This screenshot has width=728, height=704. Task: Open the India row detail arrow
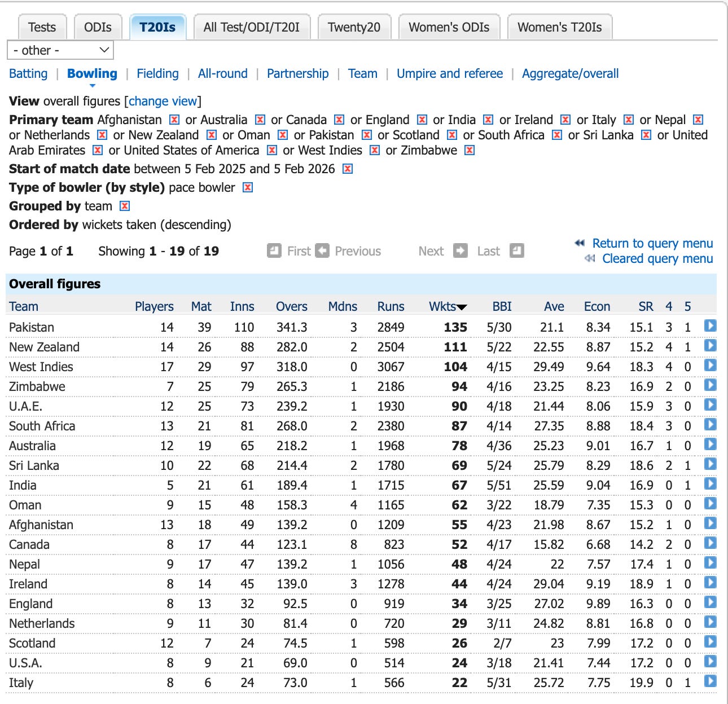pyautogui.click(x=711, y=484)
